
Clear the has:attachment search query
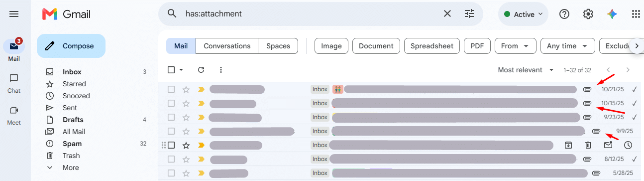(447, 14)
